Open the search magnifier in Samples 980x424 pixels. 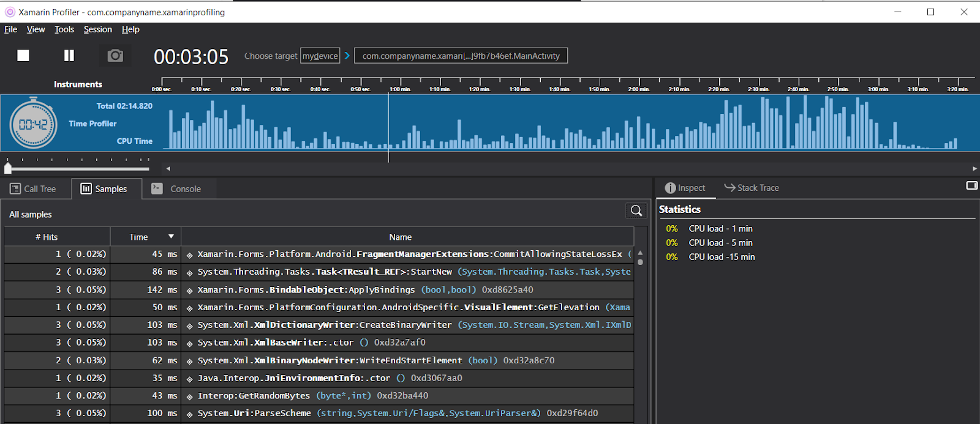[636, 210]
